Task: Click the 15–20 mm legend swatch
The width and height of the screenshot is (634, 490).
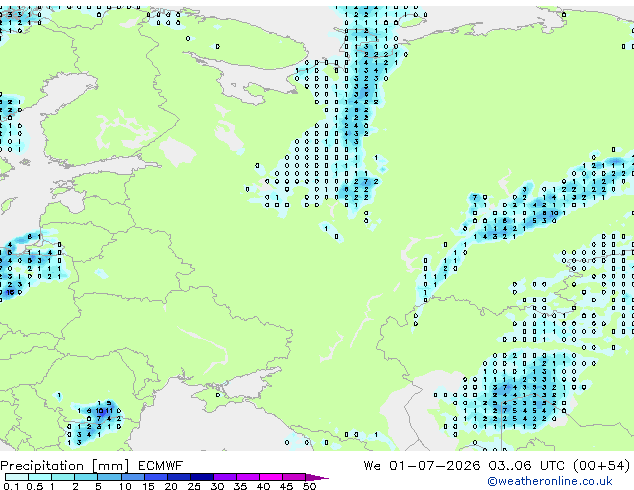Action: pyautogui.click(x=155, y=477)
